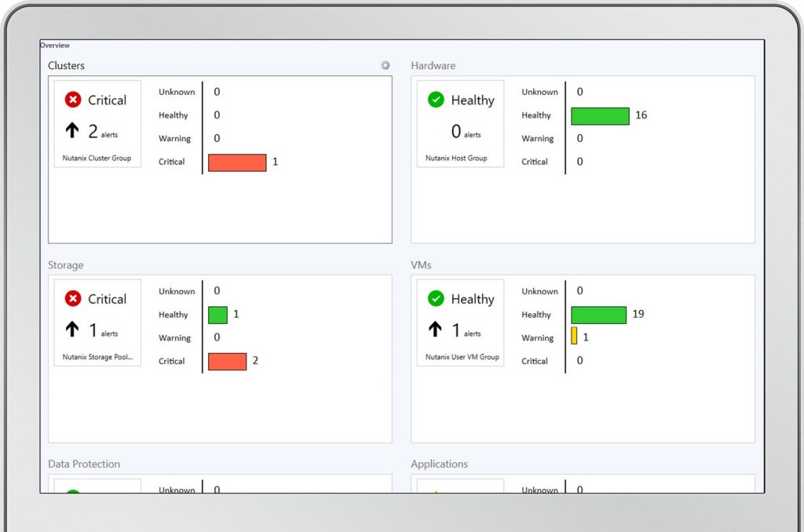Click the up arrow beside 1 alerts in VMs
The image size is (804, 532).
point(435,329)
